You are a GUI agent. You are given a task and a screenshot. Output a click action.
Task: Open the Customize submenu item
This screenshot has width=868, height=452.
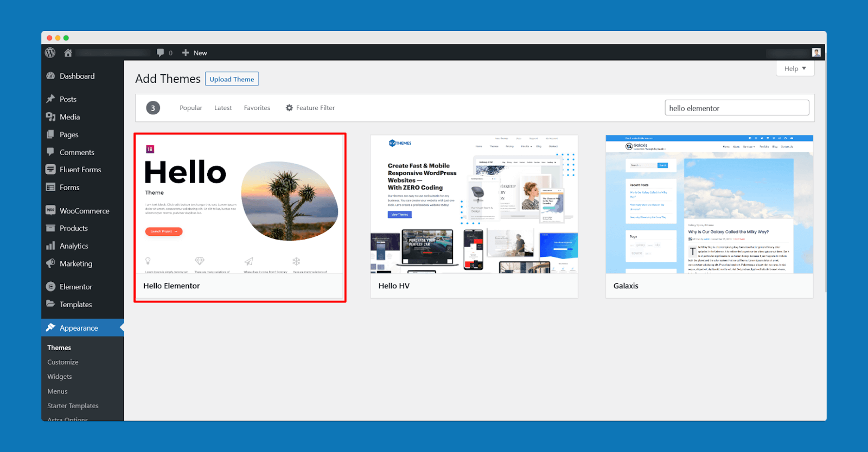63,362
